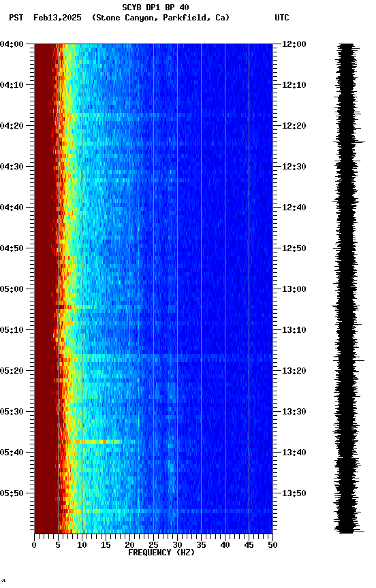The height and width of the screenshot is (588, 376).
Task: Click the 05:40 PST time label
Action: [12, 453]
